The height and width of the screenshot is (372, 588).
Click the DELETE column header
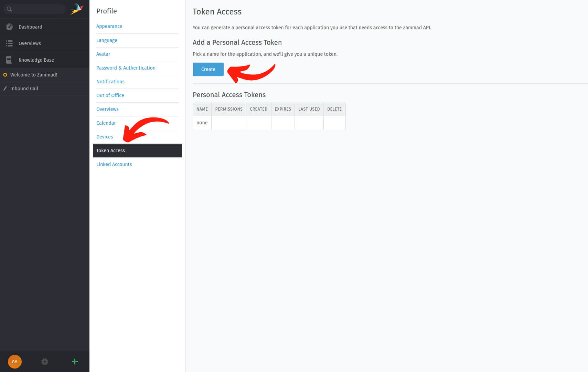tap(334, 109)
